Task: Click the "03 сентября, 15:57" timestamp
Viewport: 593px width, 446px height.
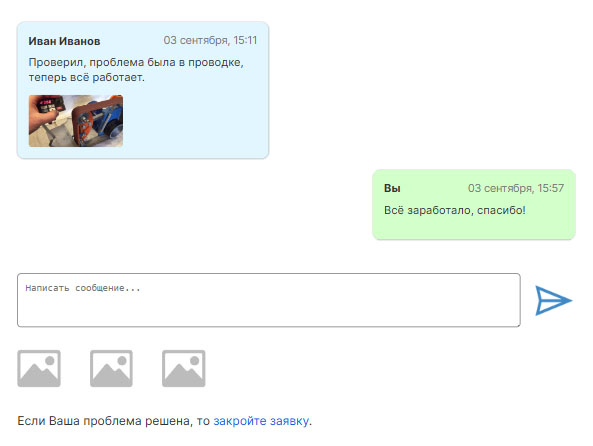Action: click(516, 188)
